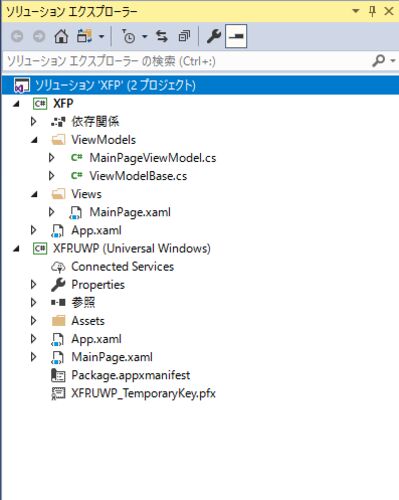The image size is (399, 500).
Task: Select MainPage.xaml in Views folder
Action: point(130,212)
